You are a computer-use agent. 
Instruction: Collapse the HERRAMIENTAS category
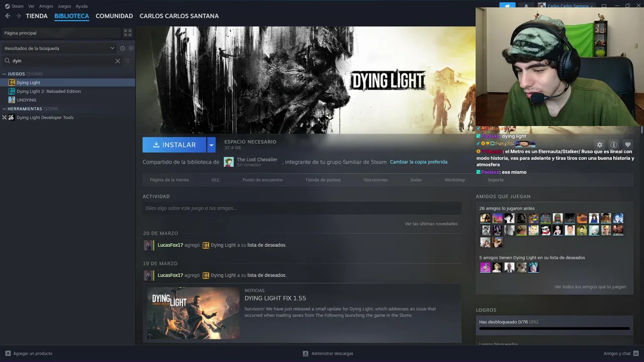click(x=5, y=109)
